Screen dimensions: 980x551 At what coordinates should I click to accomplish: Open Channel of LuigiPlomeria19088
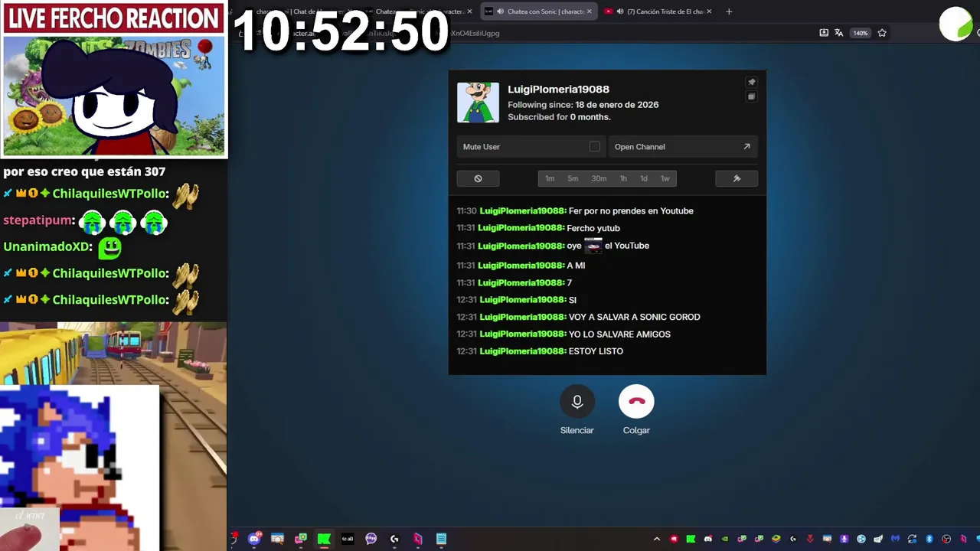(683, 146)
